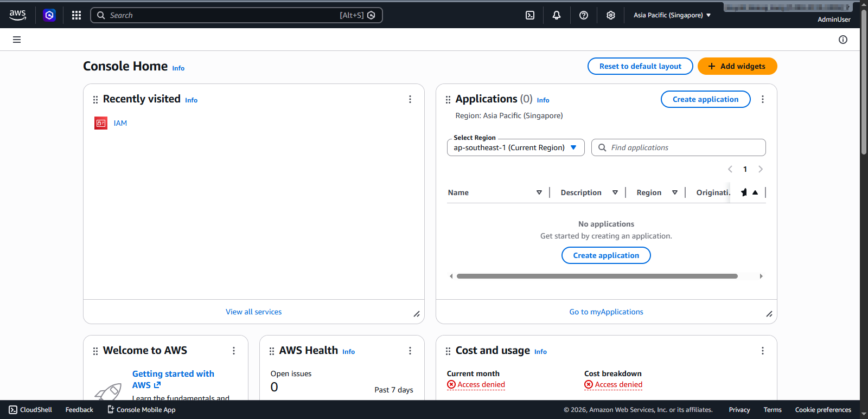Viewport: 868px width, 419px height.
Task: Click the Recently visited resize handle
Action: pos(417,314)
